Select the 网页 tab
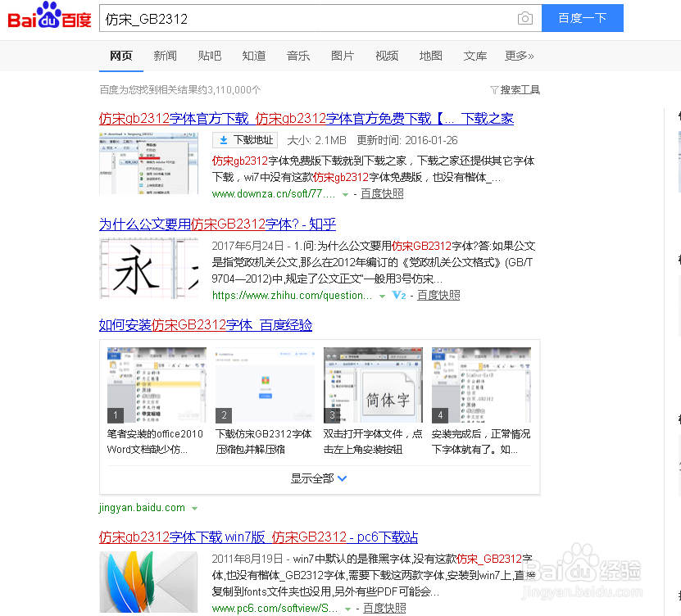681x616 pixels. click(x=120, y=56)
